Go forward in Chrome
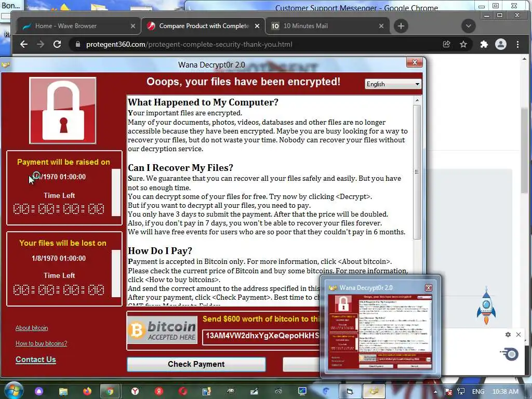 [x=41, y=44]
